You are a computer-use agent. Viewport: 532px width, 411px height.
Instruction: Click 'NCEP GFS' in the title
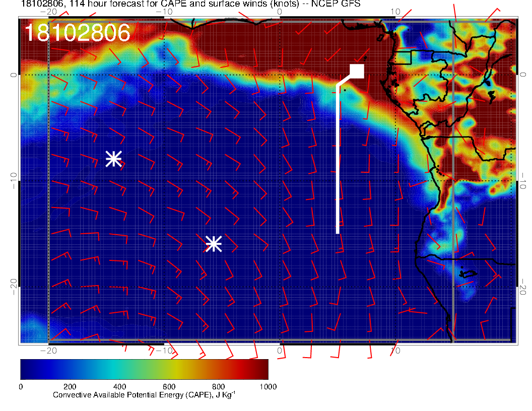pyautogui.click(x=336, y=4)
